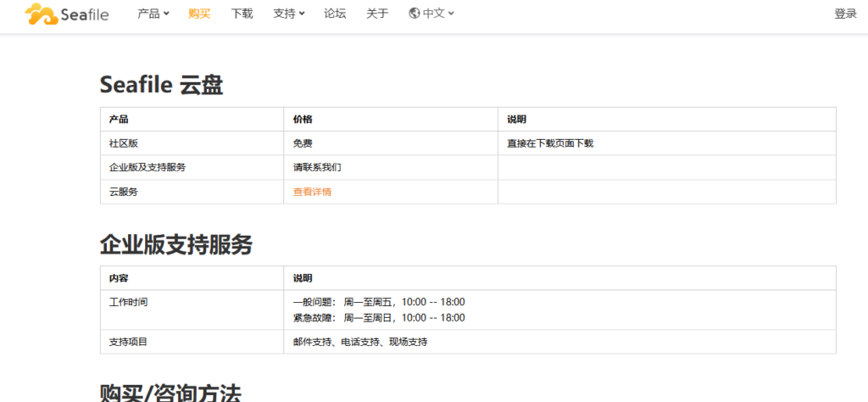This screenshot has height=402, width=868.
Task: Expand the 产品 dropdown menu
Action: click(x=153, y=14)
